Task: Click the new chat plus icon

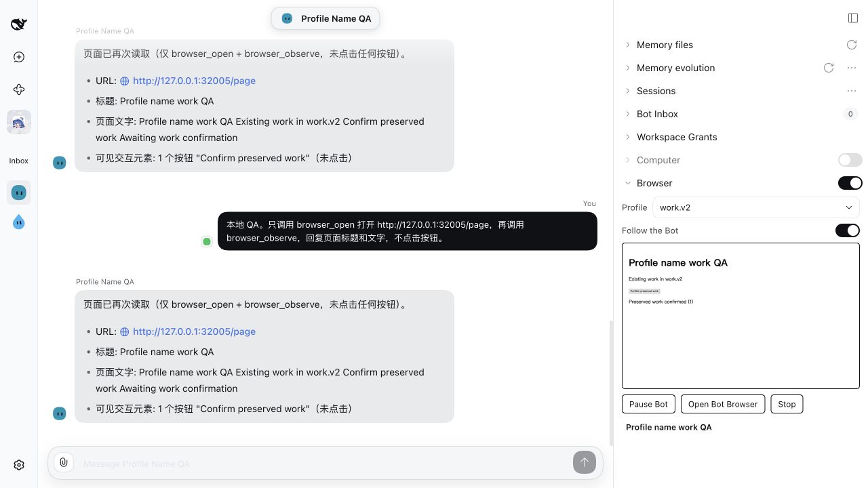Action: pos(19,57)
